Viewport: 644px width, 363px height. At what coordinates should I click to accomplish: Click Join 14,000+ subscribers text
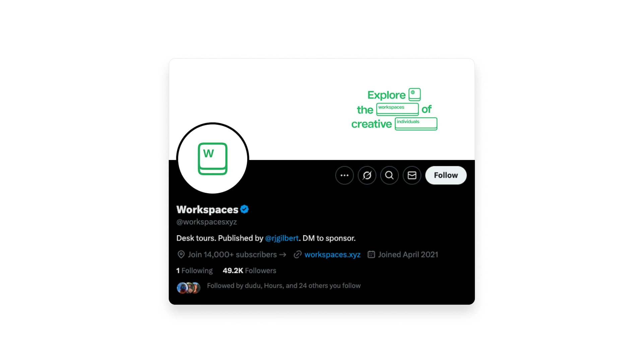click(232, 255)
